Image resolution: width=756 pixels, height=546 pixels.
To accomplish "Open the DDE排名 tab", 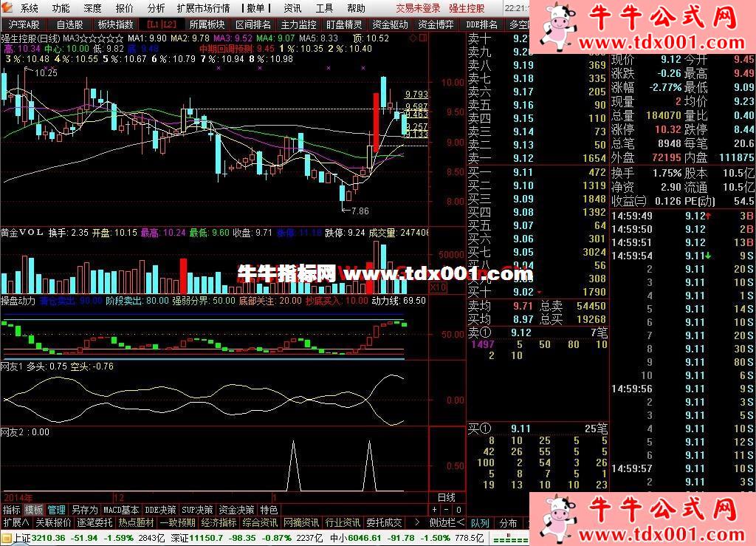I will point(481,24).
